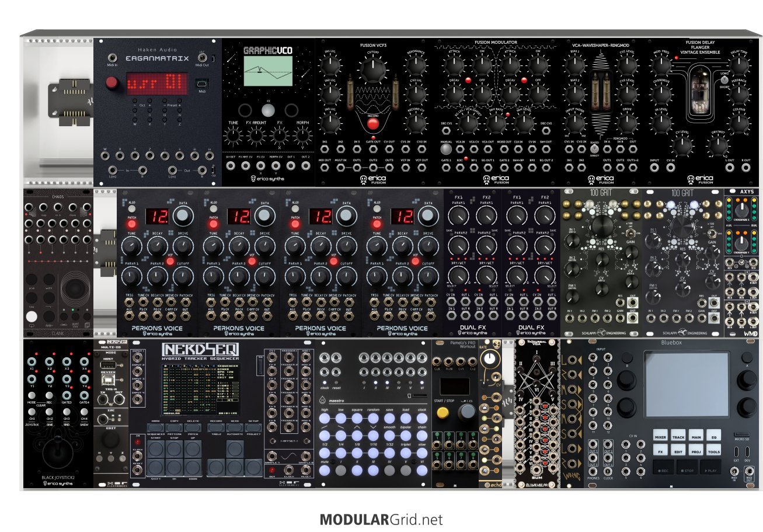Click the NerdSeq START pad
Viewport: 763px width, 532px height.
pyautogui.click(x=156, y=450)
